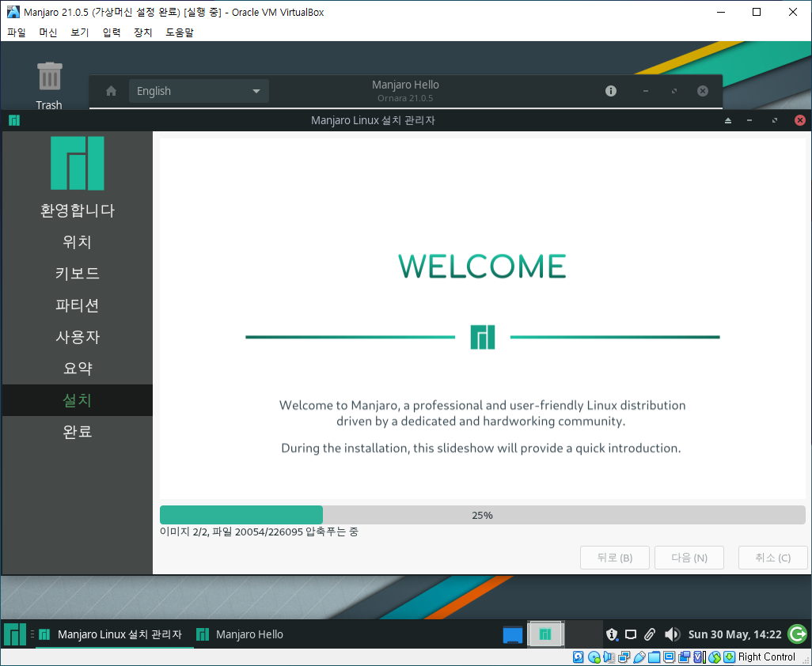The image size is (812, 666).
Task: Click the installer keep-above triangle button
Action: (727, 120)
